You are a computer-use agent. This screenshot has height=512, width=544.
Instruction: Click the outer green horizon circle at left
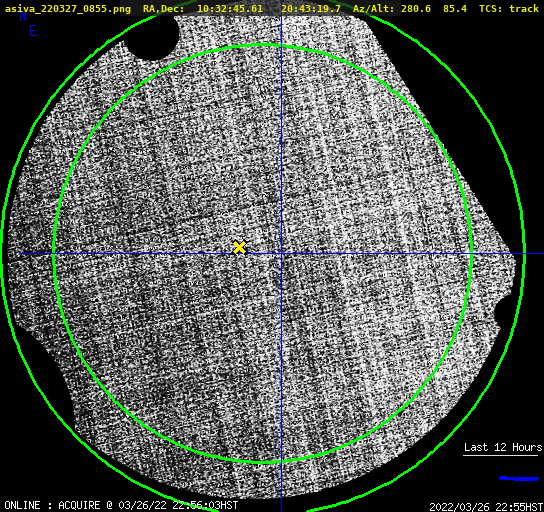pos(3,253)
